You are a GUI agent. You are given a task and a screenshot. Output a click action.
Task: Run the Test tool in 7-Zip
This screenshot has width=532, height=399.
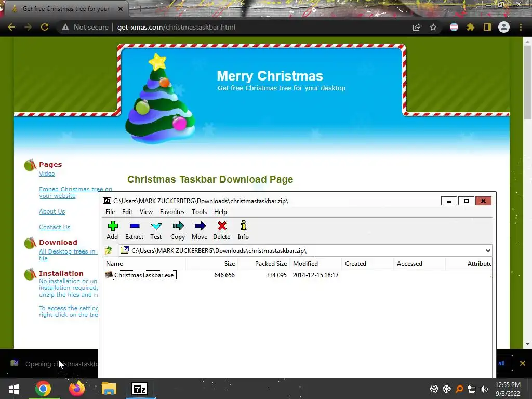tap(156, 230)
